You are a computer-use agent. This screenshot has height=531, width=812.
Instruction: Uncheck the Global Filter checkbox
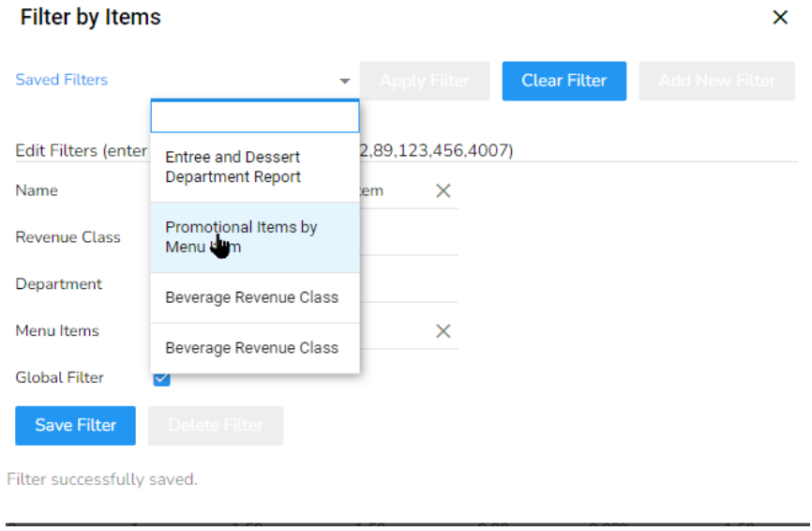[x=161, y=378]
